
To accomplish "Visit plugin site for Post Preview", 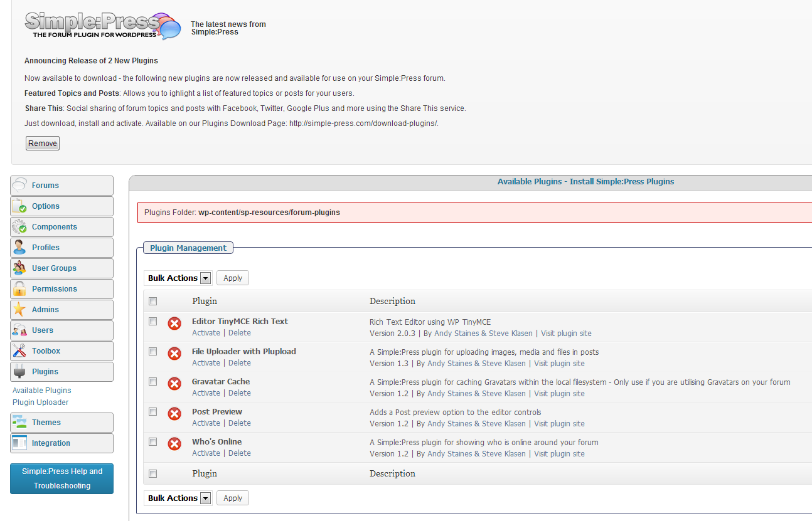I will 559,424.
